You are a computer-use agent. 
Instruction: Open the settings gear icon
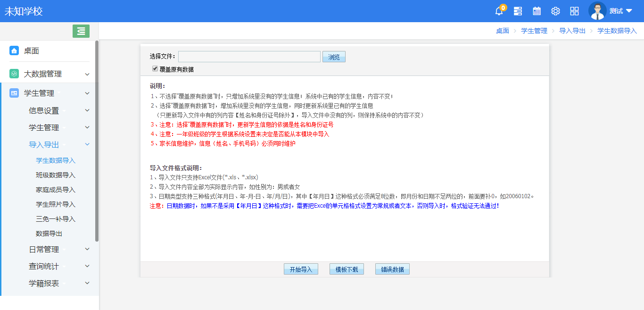tap(555, 10)
